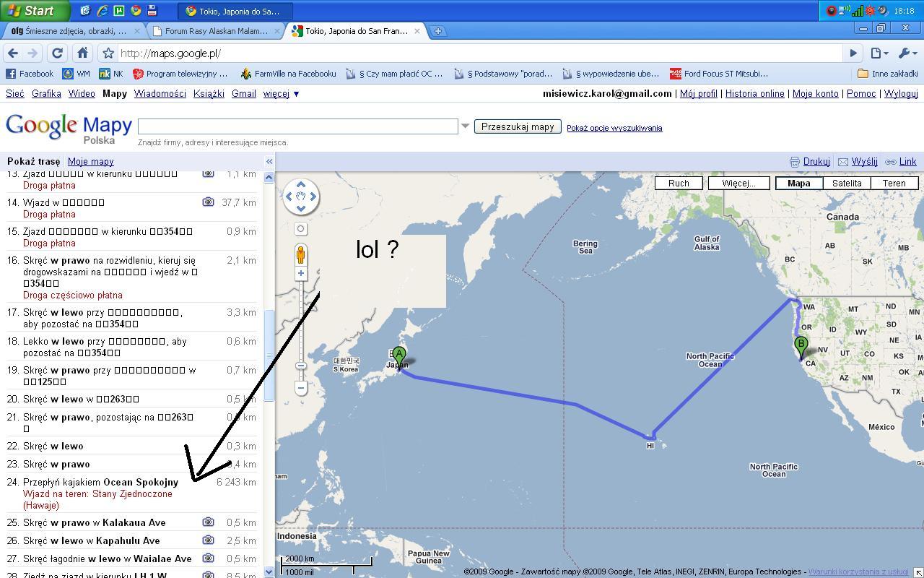The image size is (924, 578).
Task: Select step 24 Przepłyń kajakiem Ocean Spokojny
Action: point(131,493)
